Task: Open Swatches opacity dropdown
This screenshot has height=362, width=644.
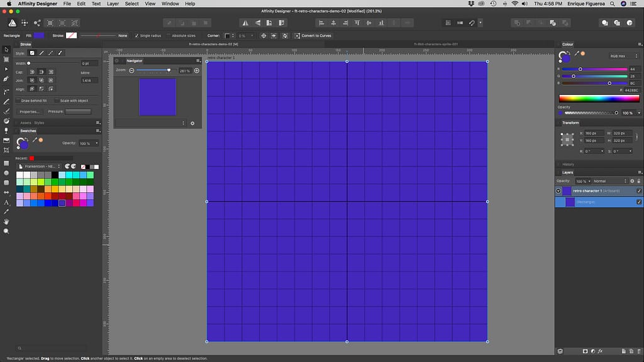Action: click(96, 143)
